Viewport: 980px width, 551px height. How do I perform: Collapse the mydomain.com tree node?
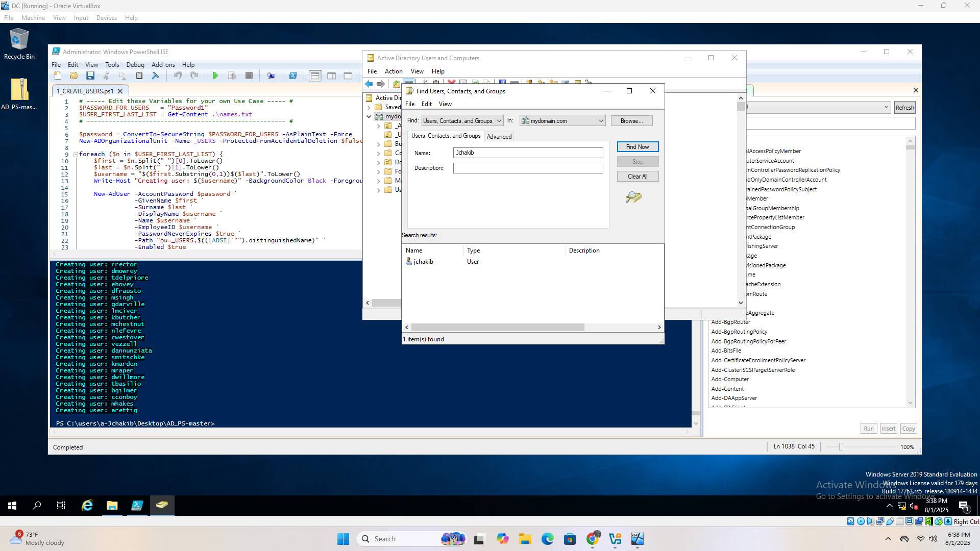coord(369,117)
